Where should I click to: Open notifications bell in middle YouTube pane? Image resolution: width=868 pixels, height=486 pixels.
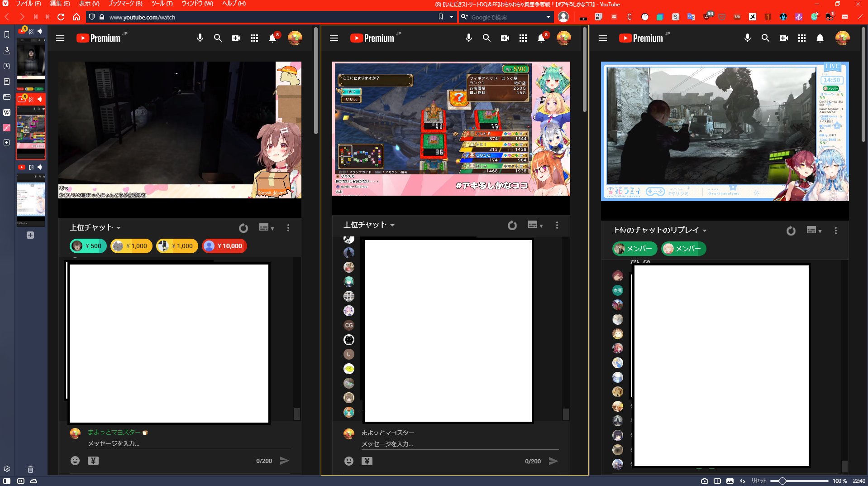click(x=541, y=38)
